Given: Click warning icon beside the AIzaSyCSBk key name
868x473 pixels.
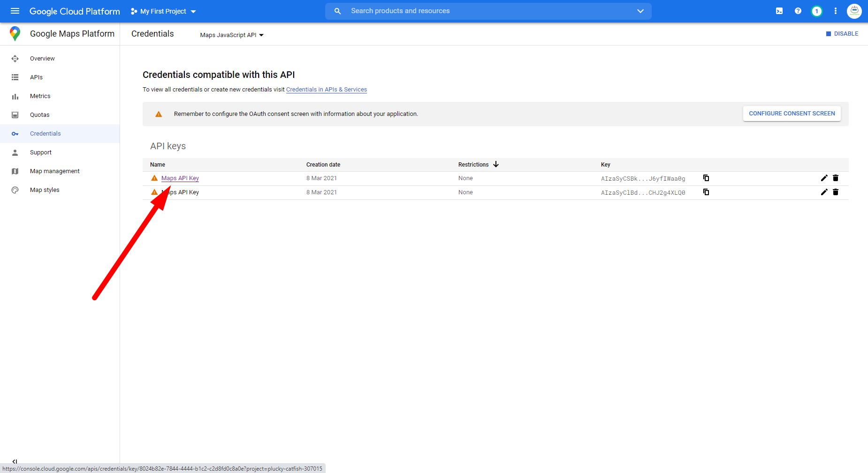Looking at the screenshot, I should (x=154, y=178).
